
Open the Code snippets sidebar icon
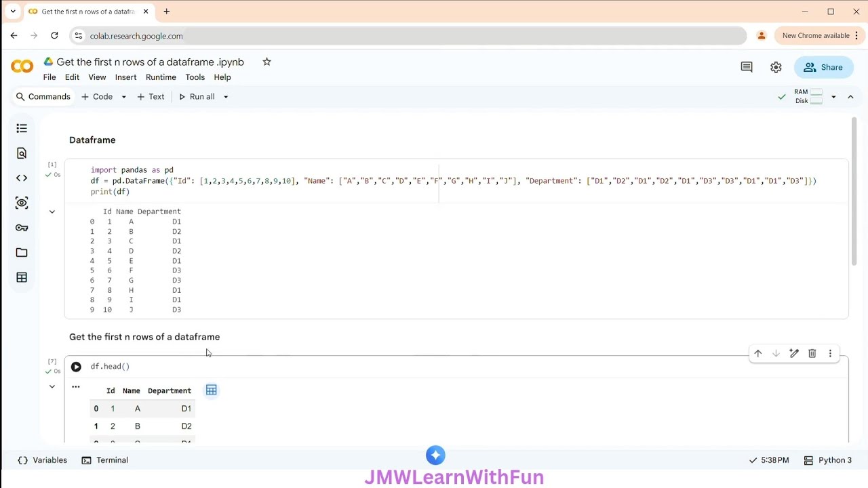(22, 178)
